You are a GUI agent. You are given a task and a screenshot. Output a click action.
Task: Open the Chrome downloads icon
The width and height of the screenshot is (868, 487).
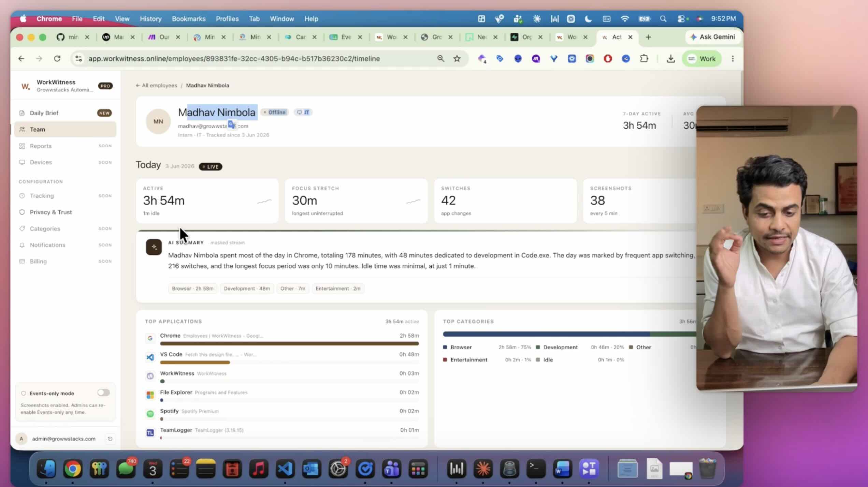[x=670, y=59]
